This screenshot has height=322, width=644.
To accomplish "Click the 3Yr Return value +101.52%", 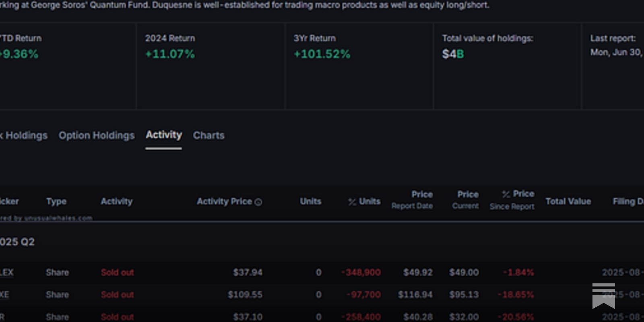I will pos(322,54).
